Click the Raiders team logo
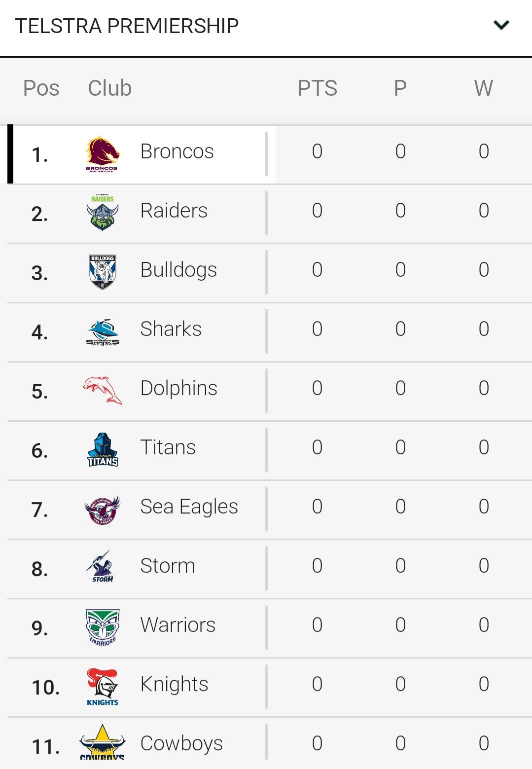The image size is (532, 769). 103,213
